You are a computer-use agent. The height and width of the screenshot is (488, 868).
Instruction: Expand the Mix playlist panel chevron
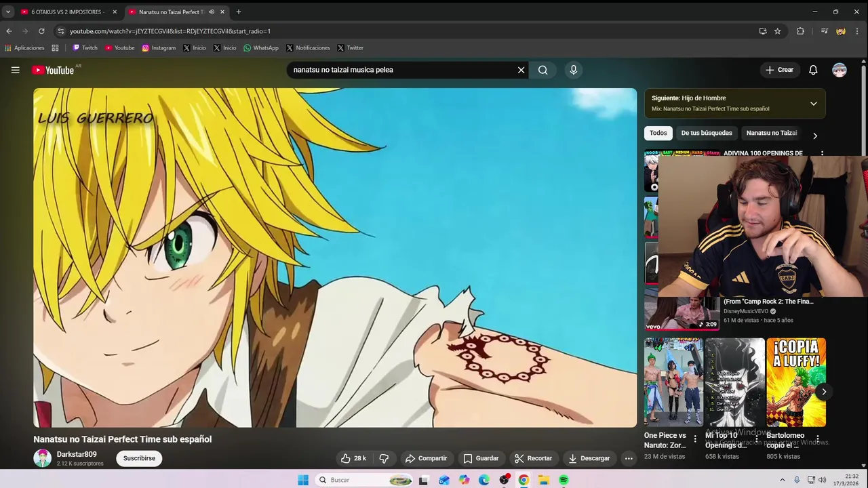(813, 104)
